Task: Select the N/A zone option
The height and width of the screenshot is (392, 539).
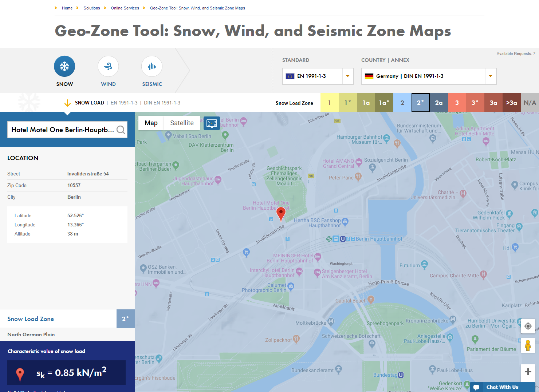Action: (x=530, y=103)
